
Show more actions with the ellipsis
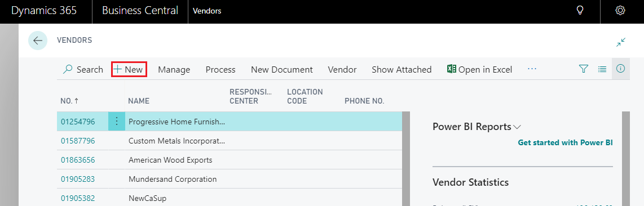[532, 69]
